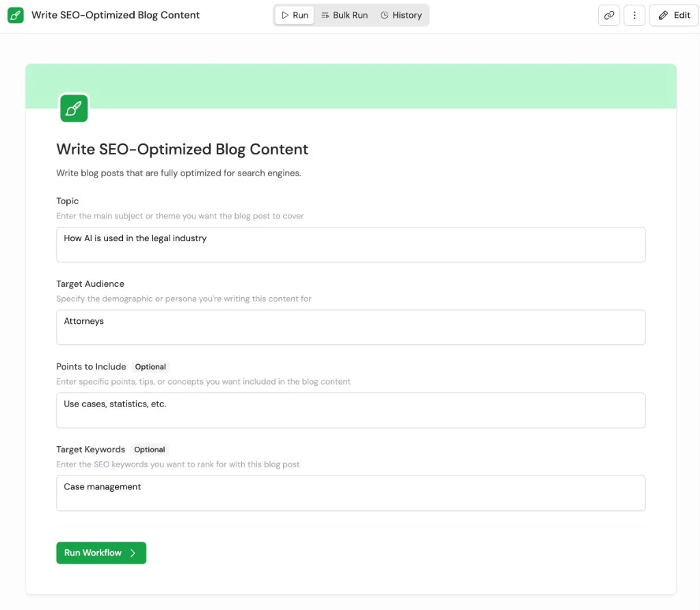Click the arrow inside Run Workflow button
This screenshot has height=610, width=700.
[133, 553]
